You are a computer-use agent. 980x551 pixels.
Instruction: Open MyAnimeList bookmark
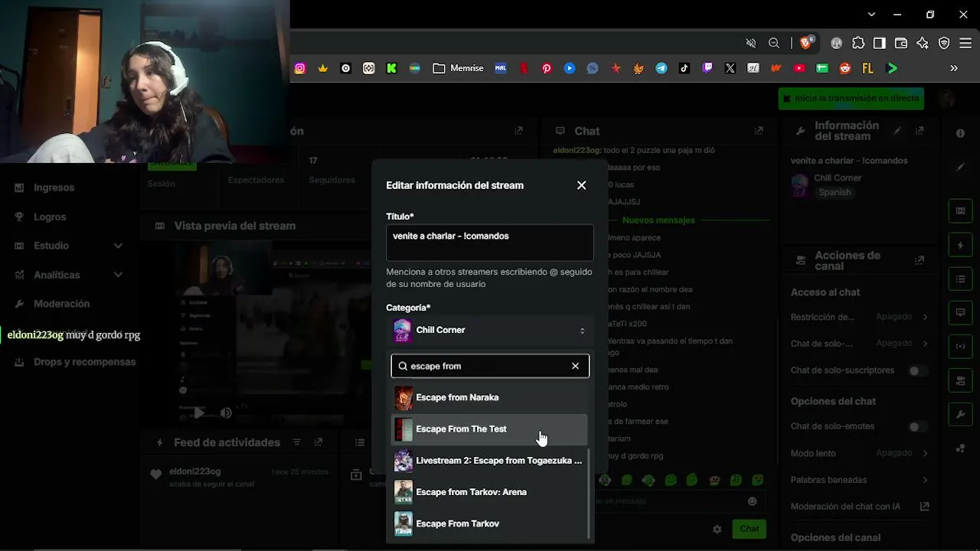501,68
